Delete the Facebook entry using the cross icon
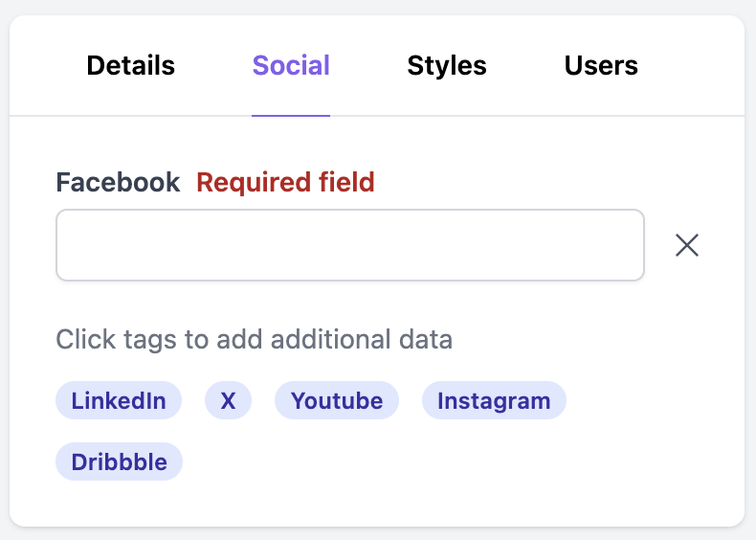This screenshot has width=756, height=540. point(687,246)
